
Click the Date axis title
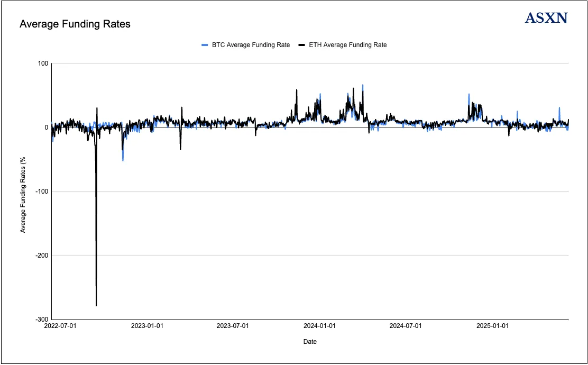[310, 342]
